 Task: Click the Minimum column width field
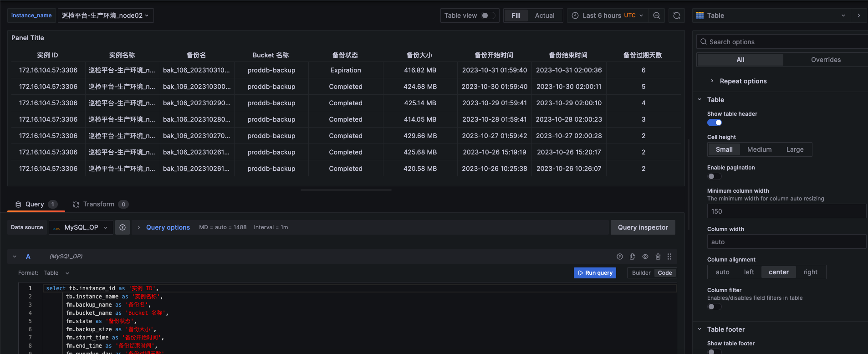tap(786, 211)
